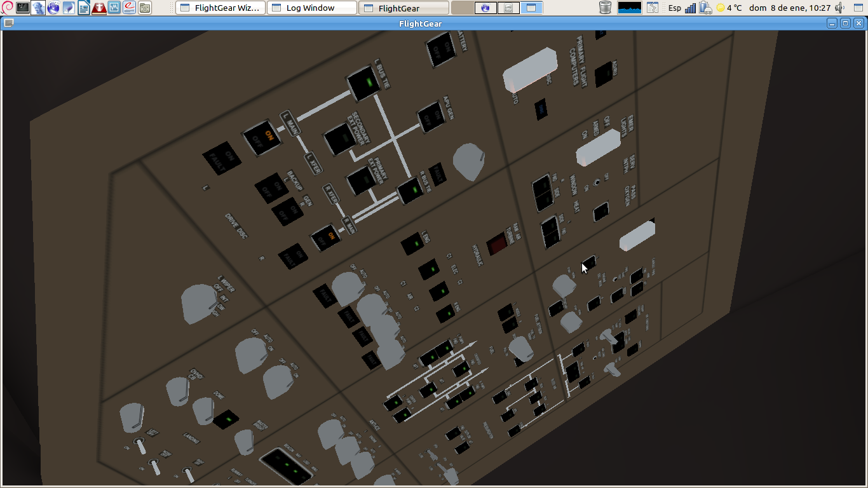Open the trash icon in top panel

point(605,8)
